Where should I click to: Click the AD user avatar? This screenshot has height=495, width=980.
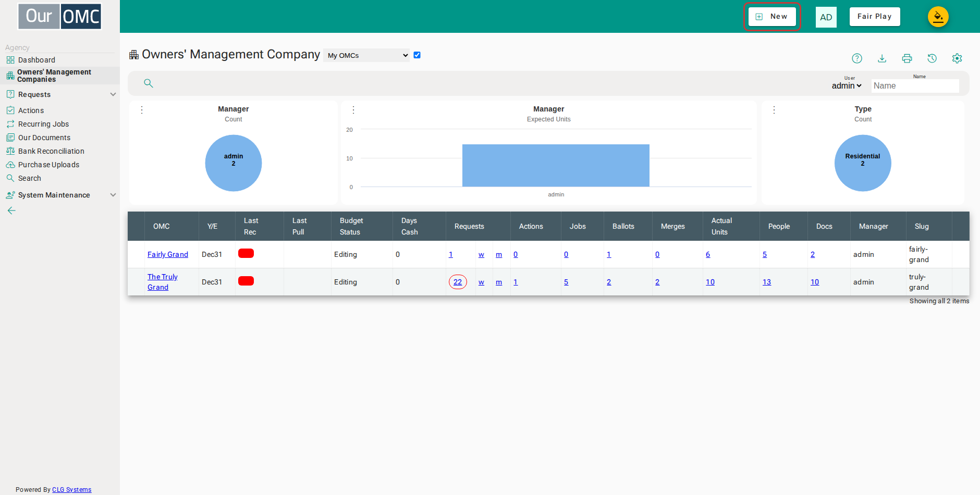(x=826, y=17)
